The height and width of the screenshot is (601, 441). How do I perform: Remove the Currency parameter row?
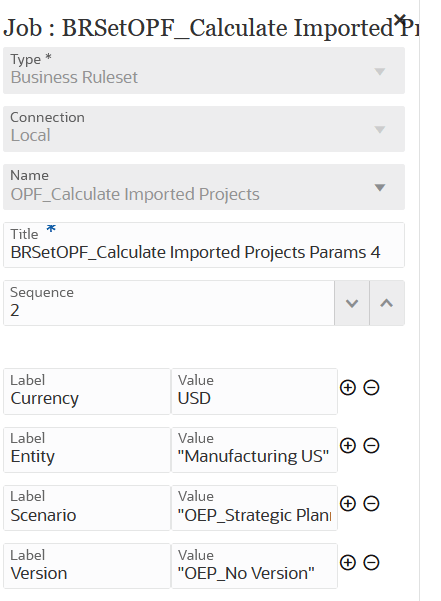coord(371,388)
